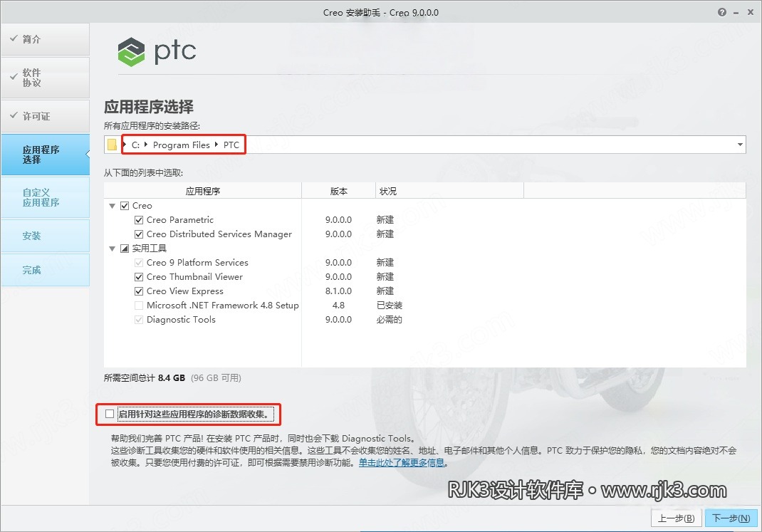Click the 版本 column header
762x532 pixels.
coord(339,191)
